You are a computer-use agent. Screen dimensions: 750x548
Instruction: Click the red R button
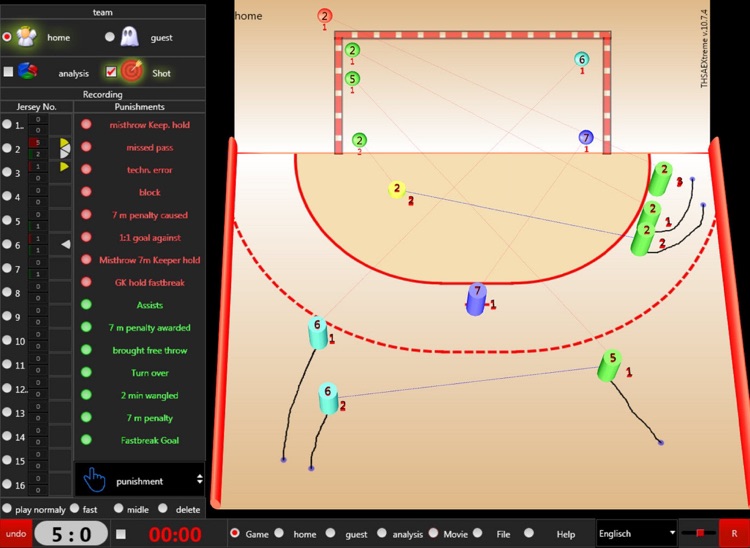point(734,534)
